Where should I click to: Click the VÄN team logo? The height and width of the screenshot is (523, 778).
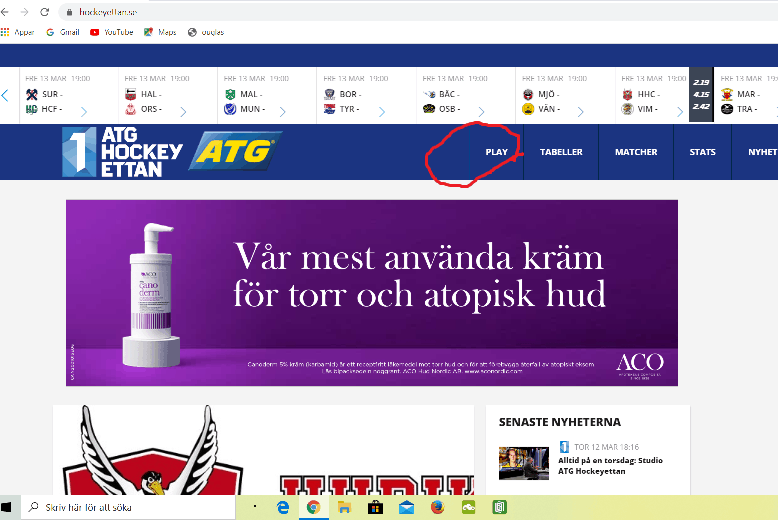pos(528,109)
